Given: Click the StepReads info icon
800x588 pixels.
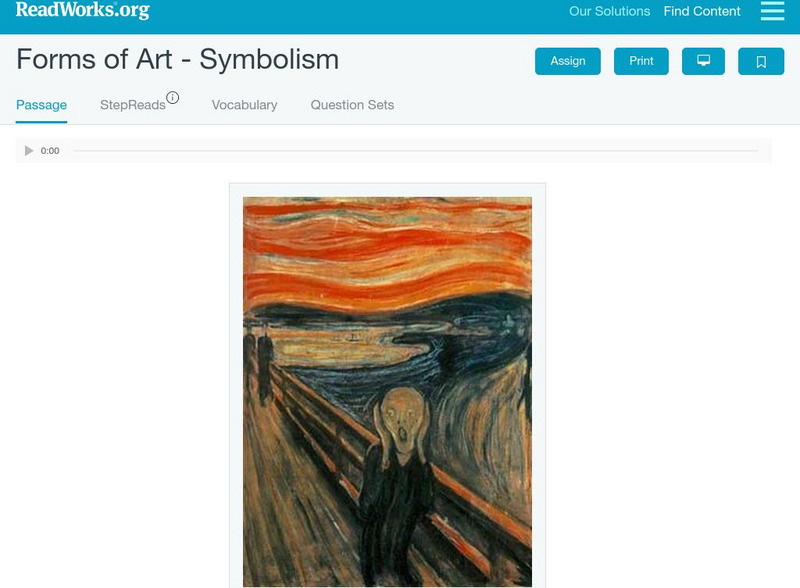Looking at the screenshot, I should 172,97.
